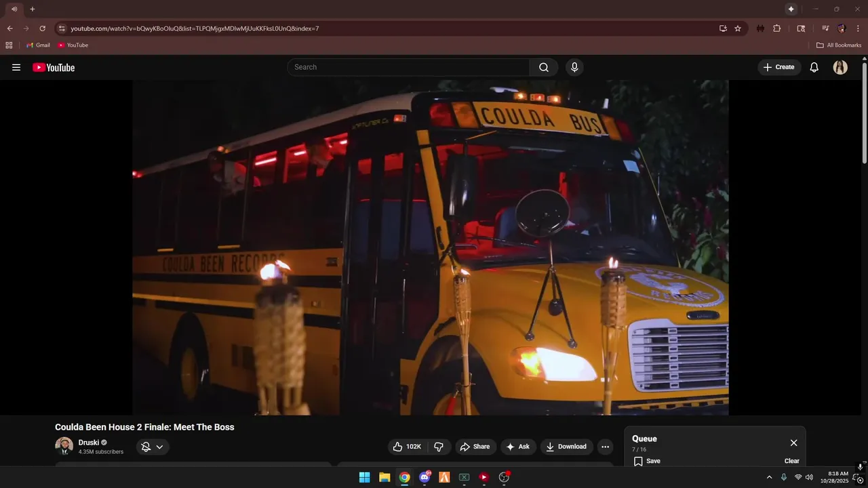Open Excel from the taskbar
868x488 pixels.
click(464, 477)
